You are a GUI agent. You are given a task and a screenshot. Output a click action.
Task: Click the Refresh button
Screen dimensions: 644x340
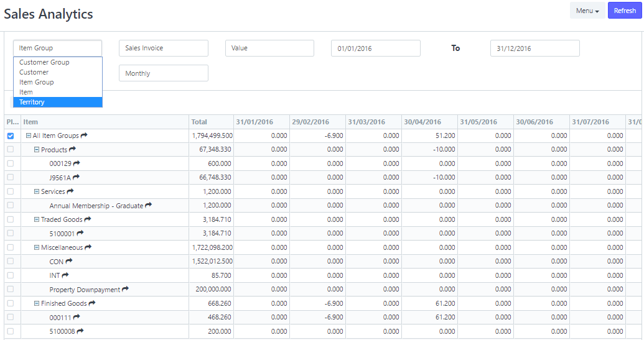click(625, 11)
